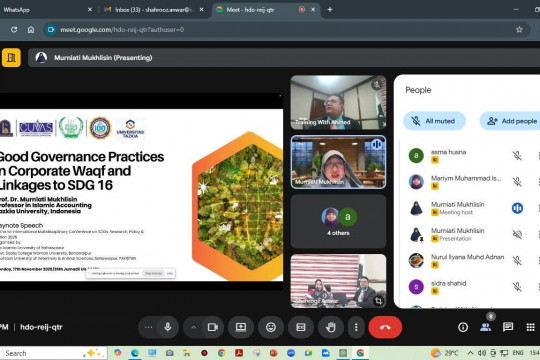Toggle the camera on or off
Image resolution: width=540 pixels, height=360 pixels.
point(212,327)
